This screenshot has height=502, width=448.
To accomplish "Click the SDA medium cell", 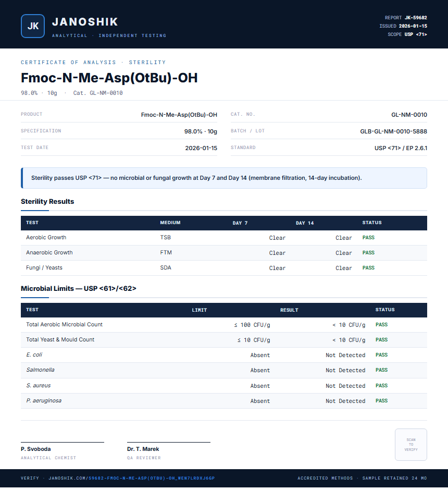I will pyautogui.click(x=166, y=267).
